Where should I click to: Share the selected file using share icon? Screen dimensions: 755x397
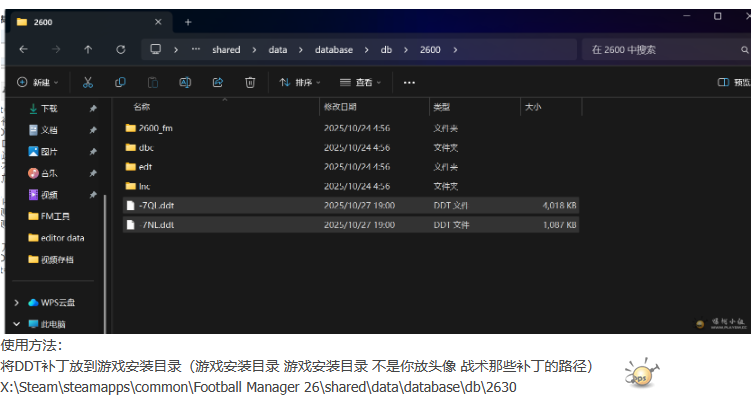coord(218,82)
